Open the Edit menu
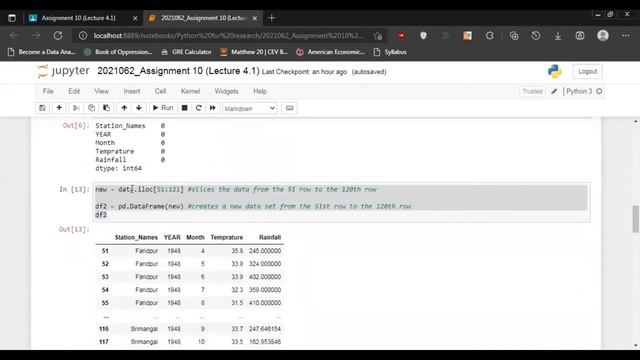640x360 pixels. point(74,91)
